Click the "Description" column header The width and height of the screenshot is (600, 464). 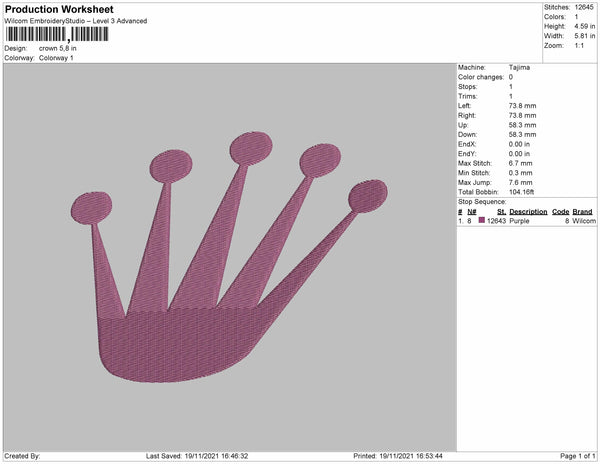tap(528, 212)
